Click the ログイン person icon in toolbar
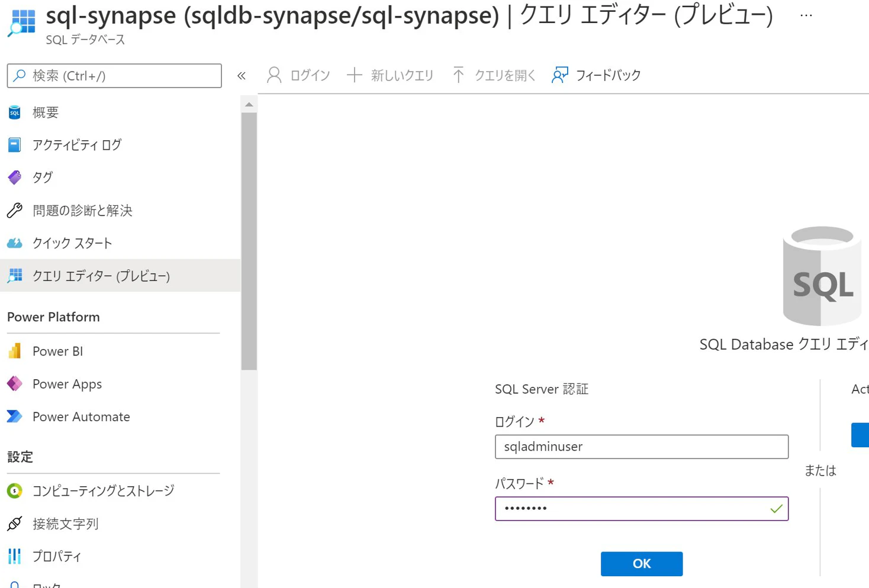Image resolution: width=869 pixels, height=588 pixels. (x=274, y=75)
